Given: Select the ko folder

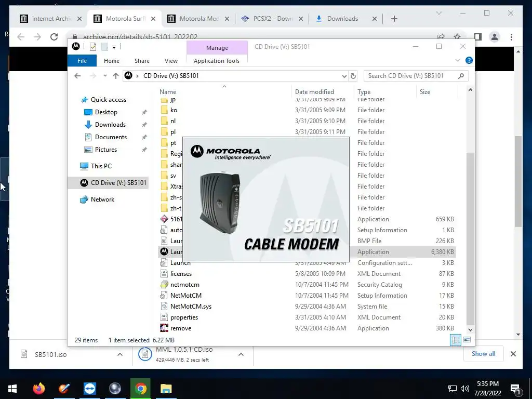Looking at the screenshot, I should pos(174,110).
